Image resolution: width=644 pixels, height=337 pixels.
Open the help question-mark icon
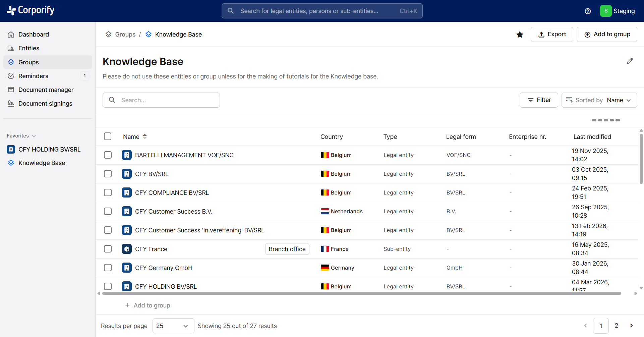[x=588, y=11]
